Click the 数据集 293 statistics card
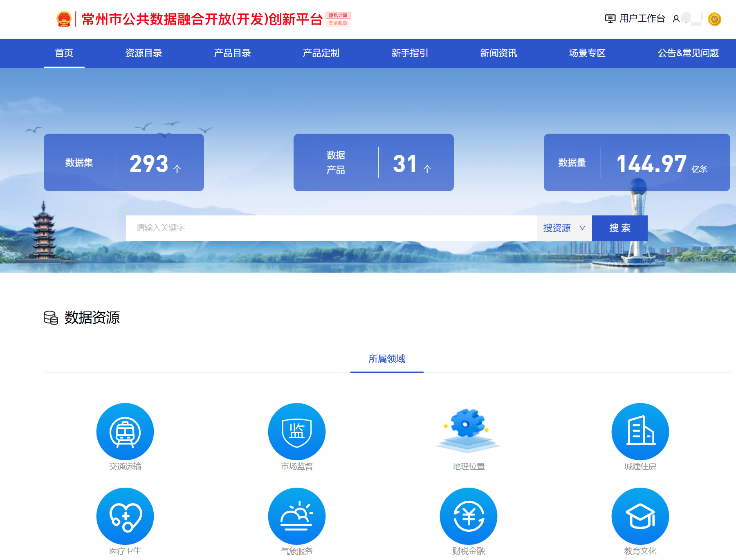736x560 pixels. 124,163
